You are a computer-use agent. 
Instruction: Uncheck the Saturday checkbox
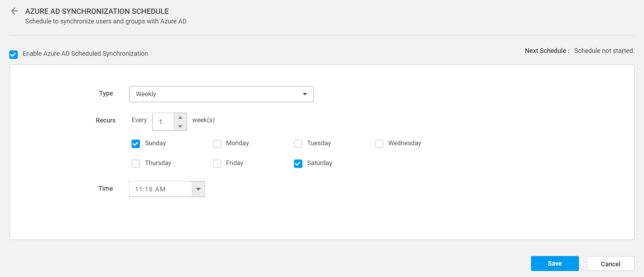[298, 163]
